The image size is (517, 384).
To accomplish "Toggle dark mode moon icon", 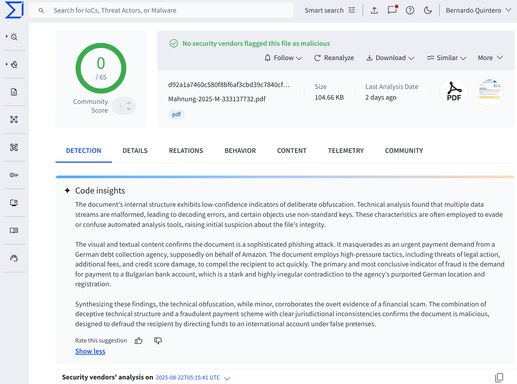I will click(428, 10).
